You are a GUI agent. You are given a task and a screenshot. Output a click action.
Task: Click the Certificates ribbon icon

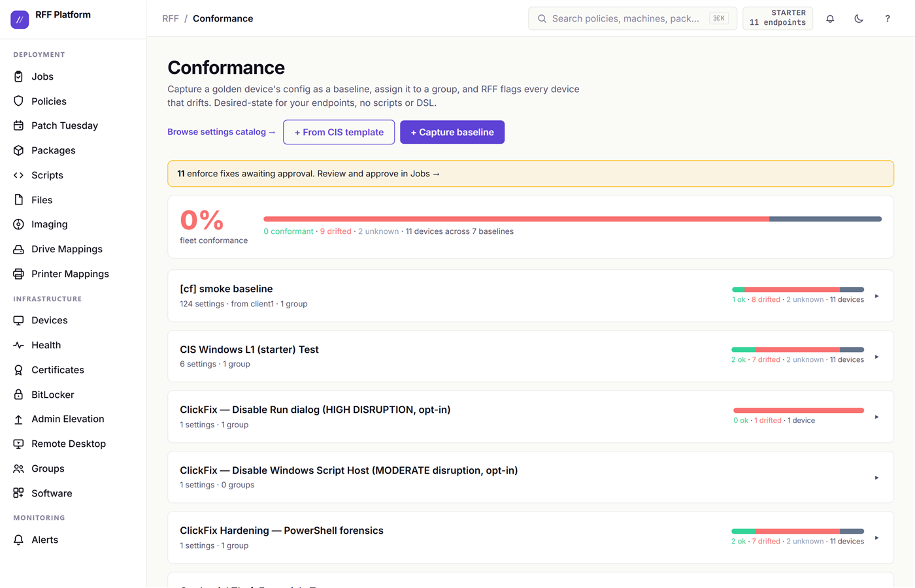18,370
